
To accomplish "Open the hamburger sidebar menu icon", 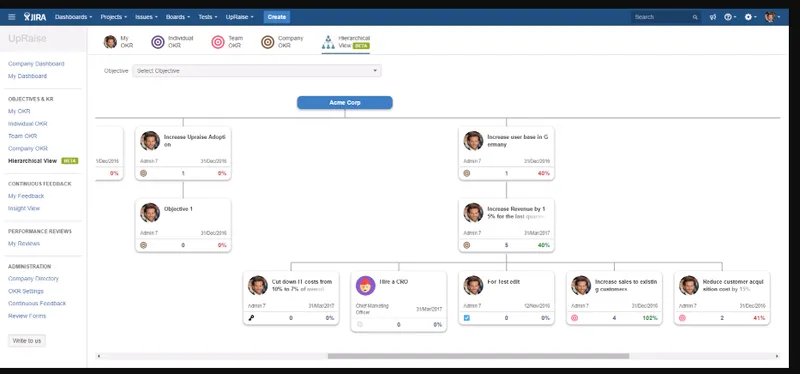I will [x=12, y=17].
